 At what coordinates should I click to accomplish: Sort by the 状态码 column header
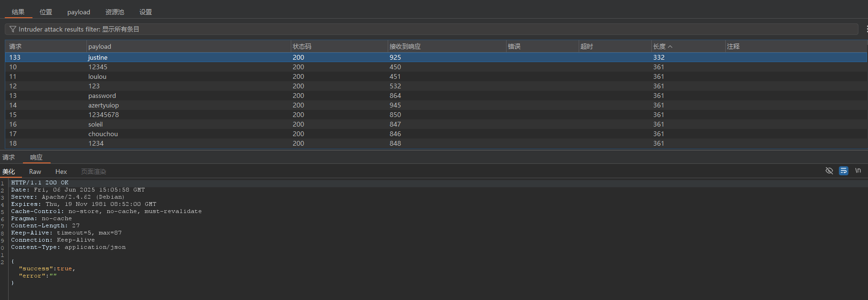[x=302, y=46]
